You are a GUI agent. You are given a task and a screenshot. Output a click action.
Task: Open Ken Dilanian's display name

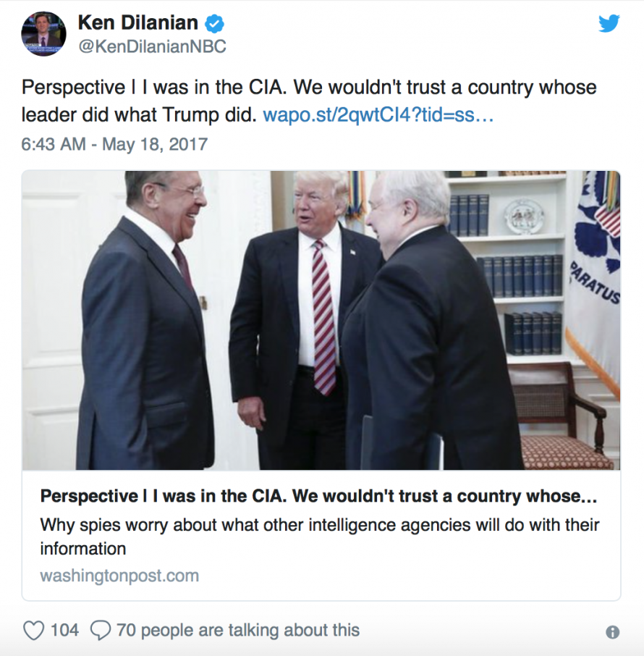138,22
